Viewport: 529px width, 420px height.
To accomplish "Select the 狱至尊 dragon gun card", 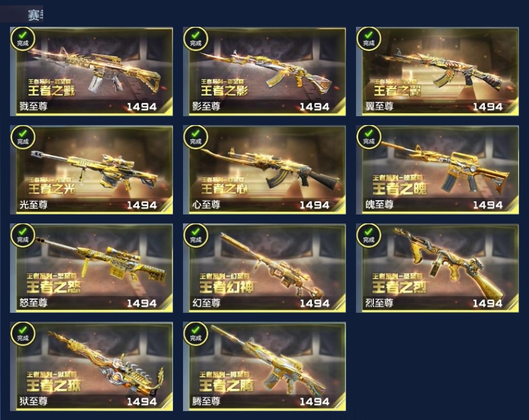I will (x=91, y=366).
